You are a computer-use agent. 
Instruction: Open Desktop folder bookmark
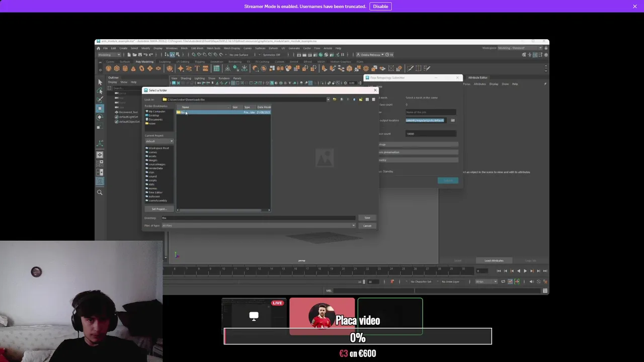(x=152, y=115)
